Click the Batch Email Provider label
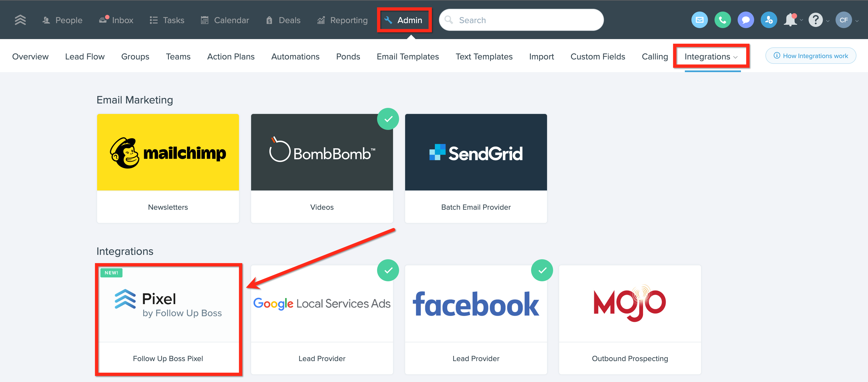 pyautogui.click(x=476, y=207)
